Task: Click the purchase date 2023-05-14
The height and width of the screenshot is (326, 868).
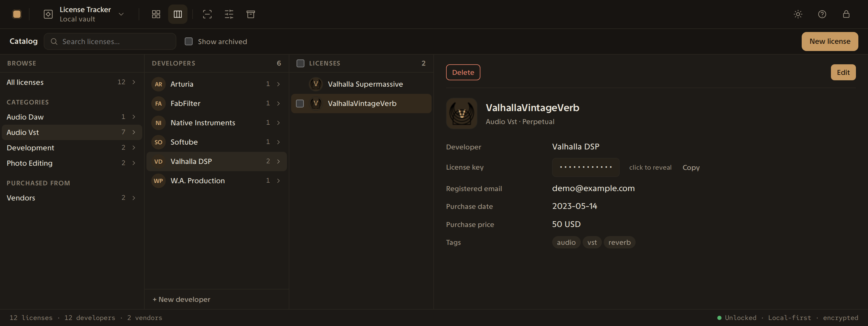Action: pyautogui.click(x=574, y=206)
